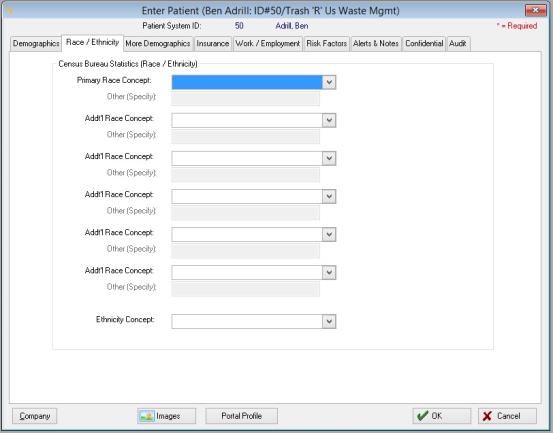Open the Portal Profile button
Screen dimensions: 553x433
coord(242,416)
